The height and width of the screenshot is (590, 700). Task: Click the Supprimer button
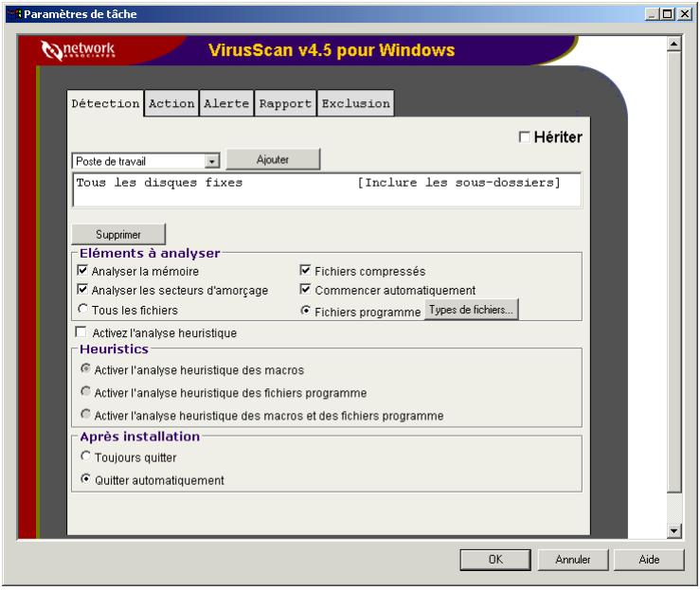pos(118,234)
